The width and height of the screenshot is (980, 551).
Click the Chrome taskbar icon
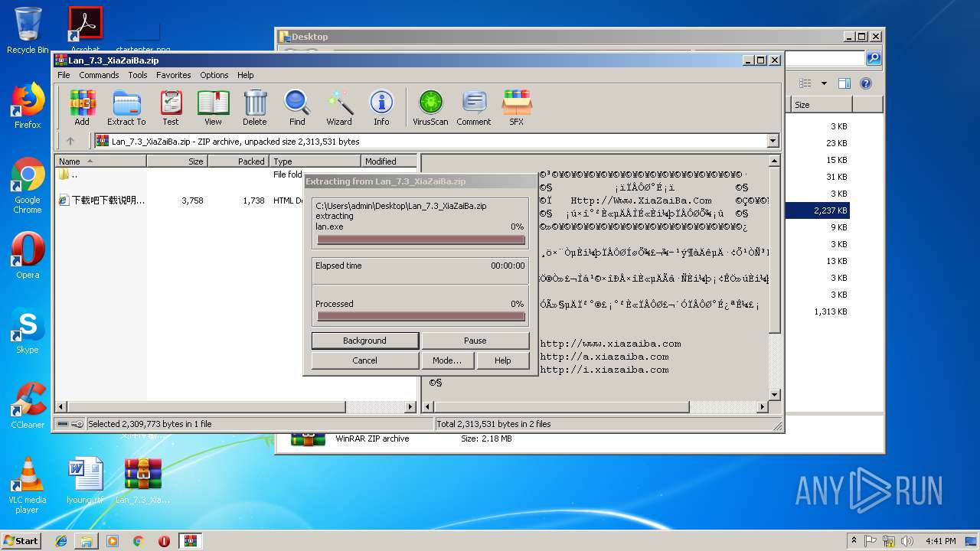pos(139,540)
